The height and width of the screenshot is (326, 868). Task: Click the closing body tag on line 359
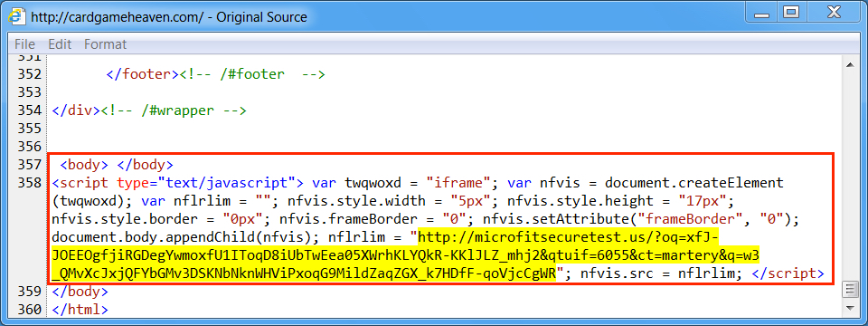coord(80,291)
